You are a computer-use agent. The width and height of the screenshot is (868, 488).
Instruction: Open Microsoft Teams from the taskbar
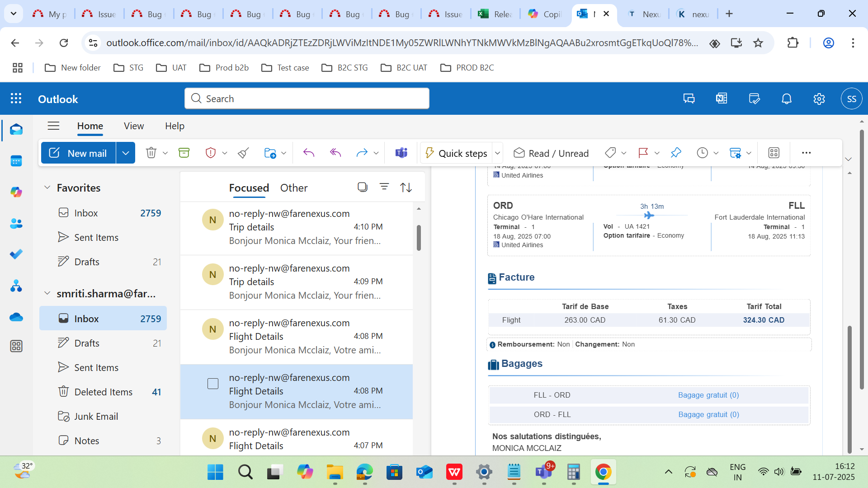click(544, 472)
